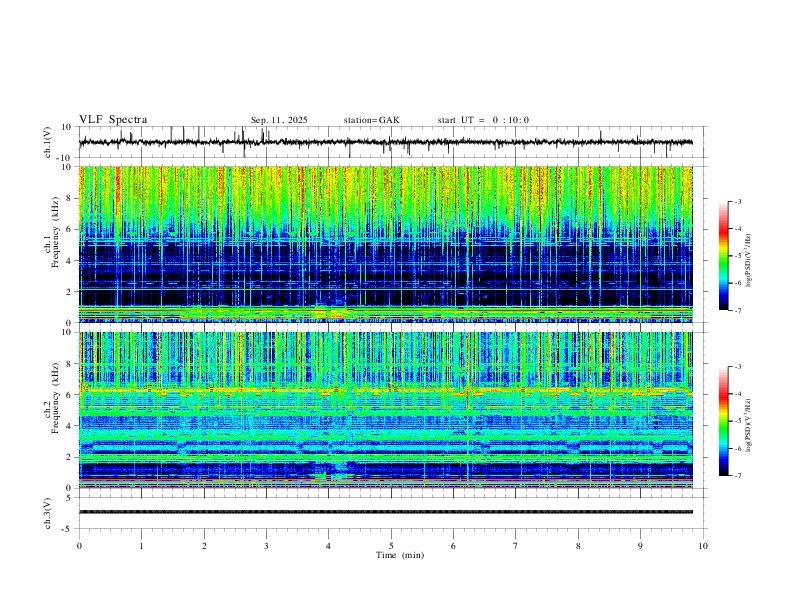Click the 'station=GAK' label
This screenshot has height=612, width=792.
click(x=371, y=120)
